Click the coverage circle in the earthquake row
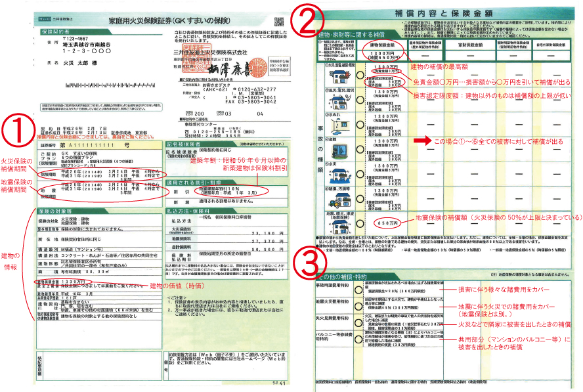583x392 pixels. click(360, 223)
